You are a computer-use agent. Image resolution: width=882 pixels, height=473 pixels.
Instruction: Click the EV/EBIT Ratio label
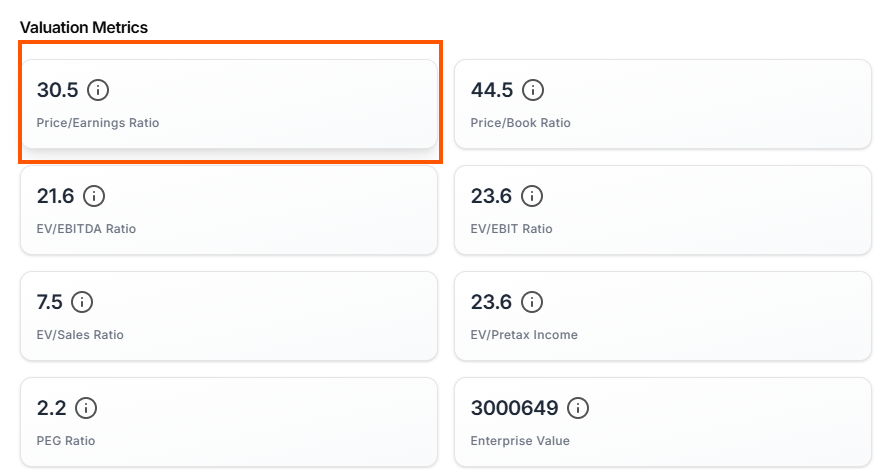coord(511,229)
